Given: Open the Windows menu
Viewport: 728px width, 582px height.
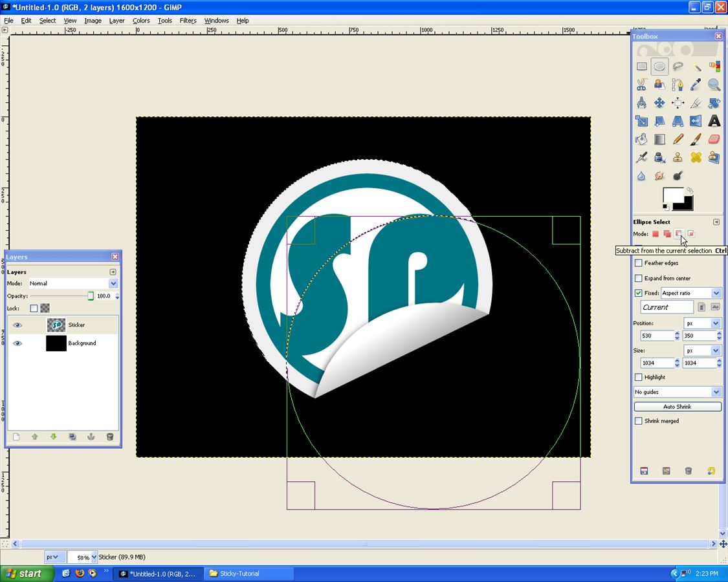Looking at the screenshot, I should pos(216,21).
